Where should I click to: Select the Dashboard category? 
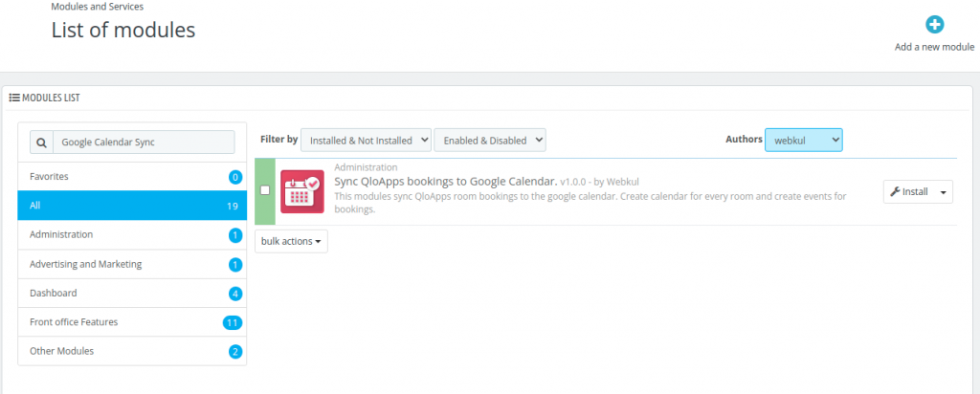coord(132,293)
